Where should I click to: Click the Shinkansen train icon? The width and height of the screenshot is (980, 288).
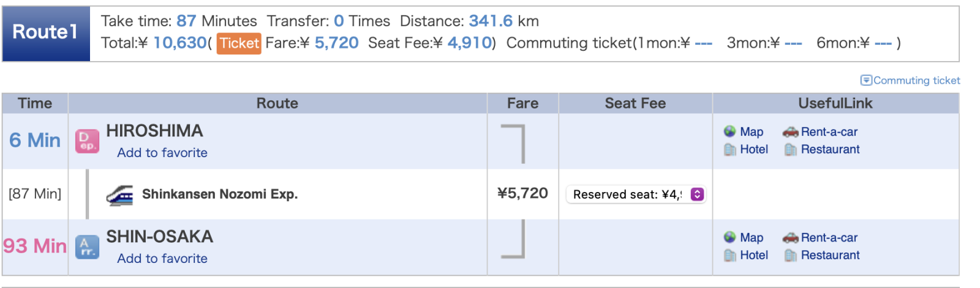pyautogui.click(x=119, y=194)
